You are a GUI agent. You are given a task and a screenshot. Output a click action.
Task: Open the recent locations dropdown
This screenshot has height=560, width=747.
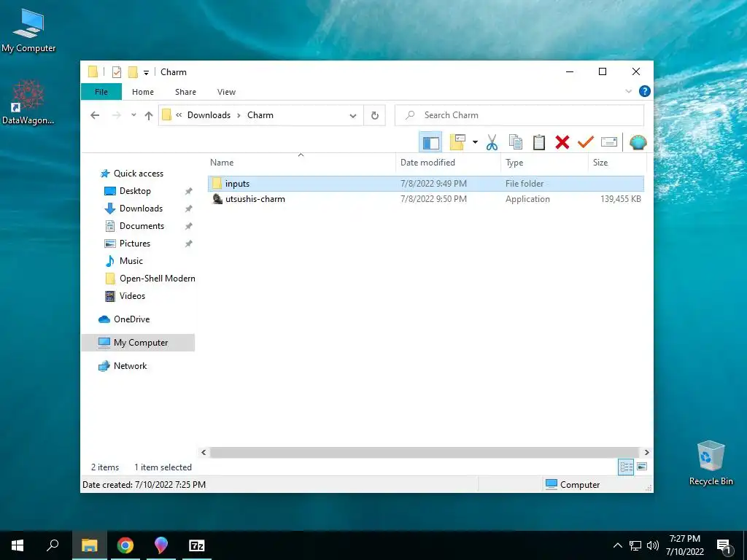coord(134,115)
